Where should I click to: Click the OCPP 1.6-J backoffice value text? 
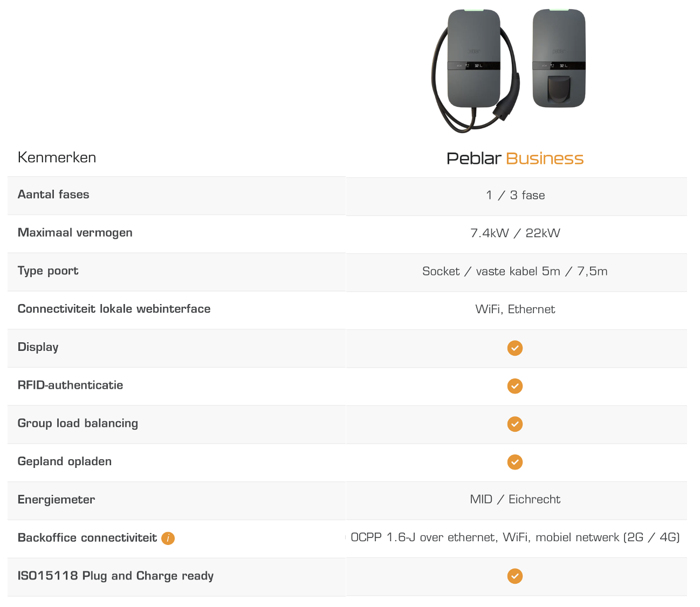515,537
